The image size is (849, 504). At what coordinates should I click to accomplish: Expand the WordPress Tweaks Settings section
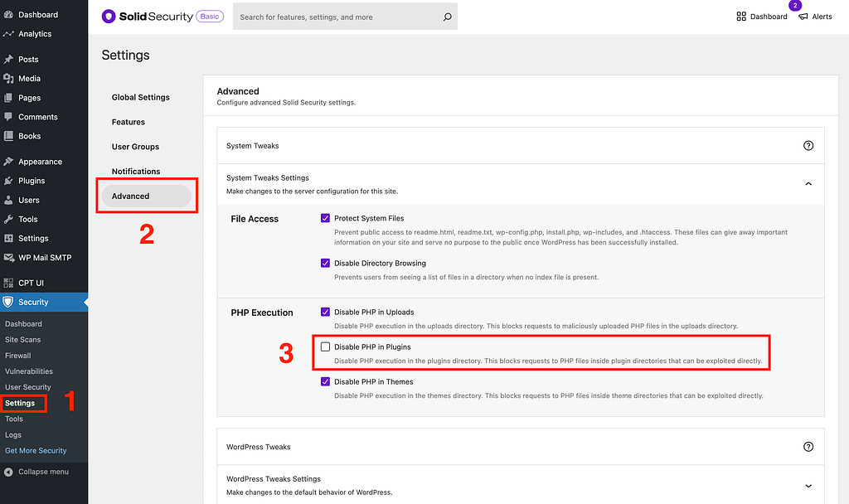pyautogui.click(x=808, y=485)
